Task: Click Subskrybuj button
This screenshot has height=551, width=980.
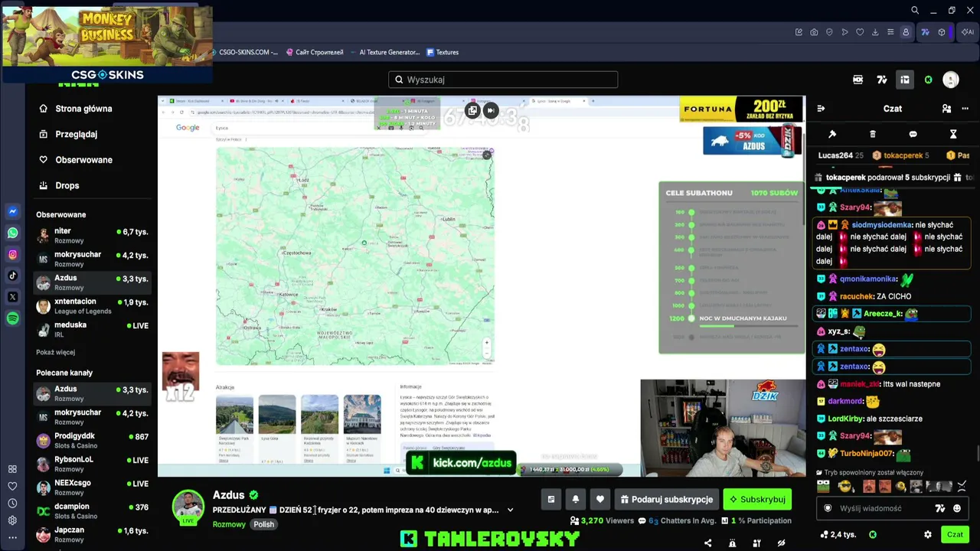Action: tap(757, 500)
